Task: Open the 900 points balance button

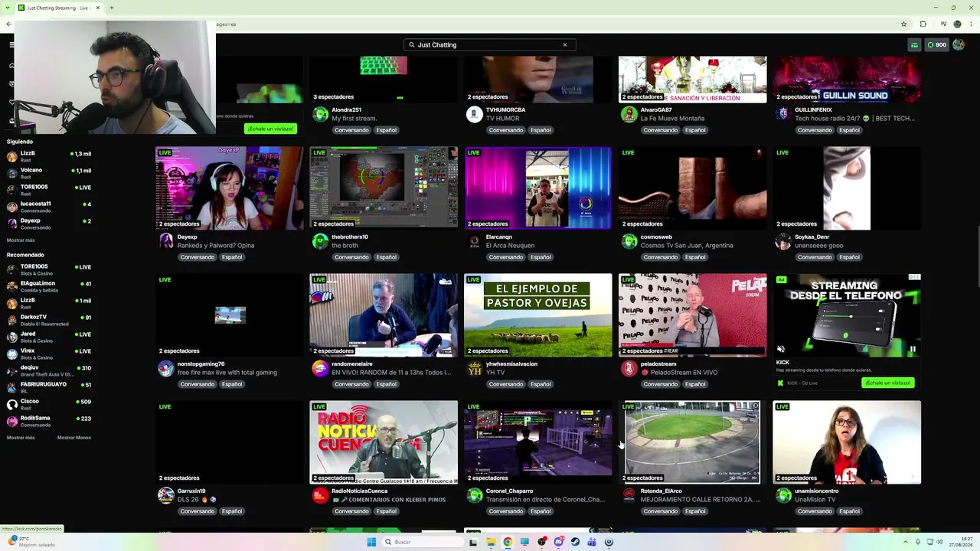Action: [x=936, y=44]
